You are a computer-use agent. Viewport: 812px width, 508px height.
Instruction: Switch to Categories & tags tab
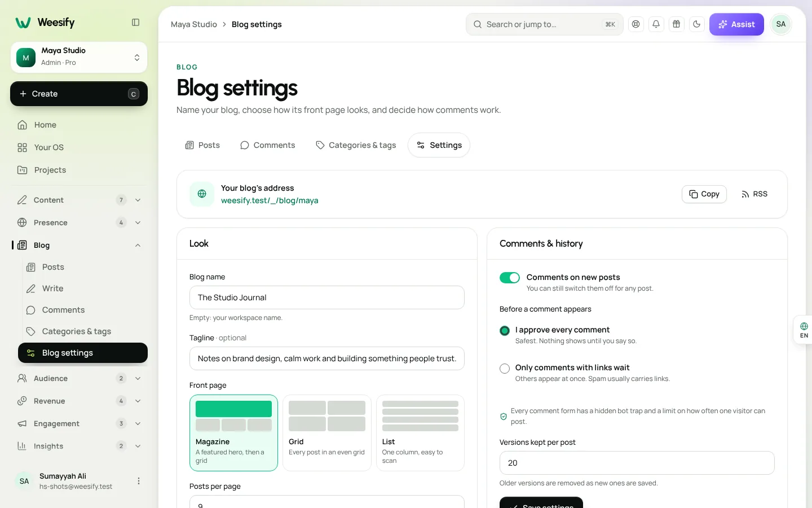coord(356,145)
